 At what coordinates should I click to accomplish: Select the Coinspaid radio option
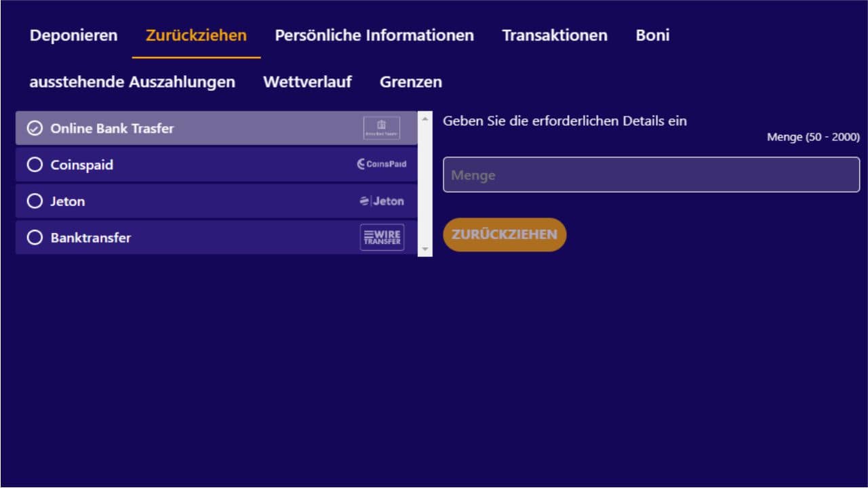coord(35,165)
